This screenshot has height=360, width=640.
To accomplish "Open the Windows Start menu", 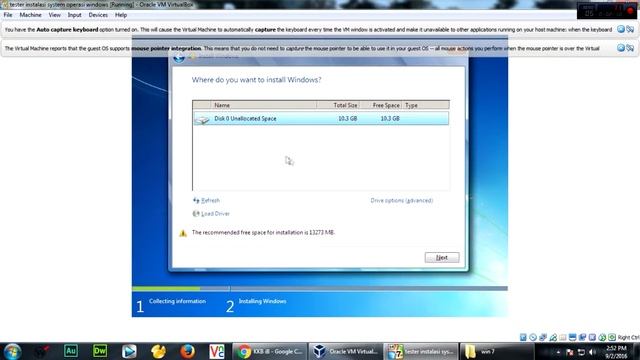I will 12,351.
